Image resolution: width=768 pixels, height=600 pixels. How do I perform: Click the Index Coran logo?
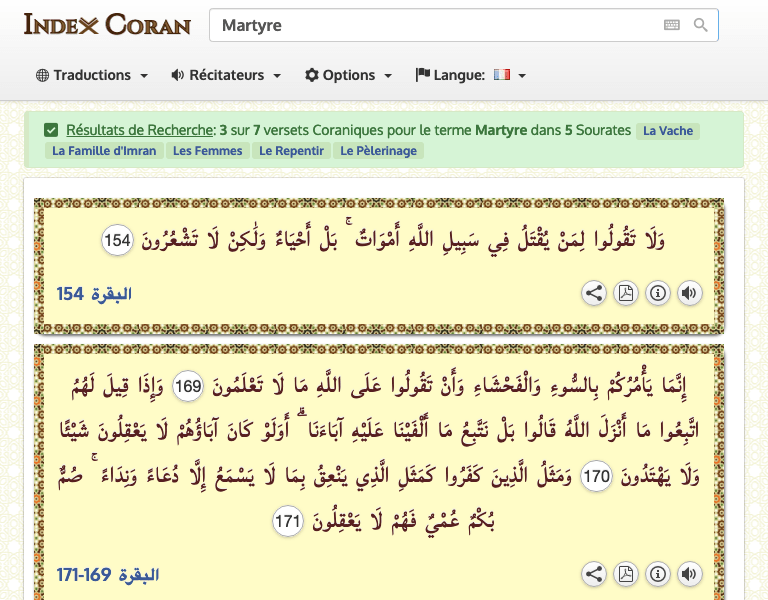tap(107, 24)
